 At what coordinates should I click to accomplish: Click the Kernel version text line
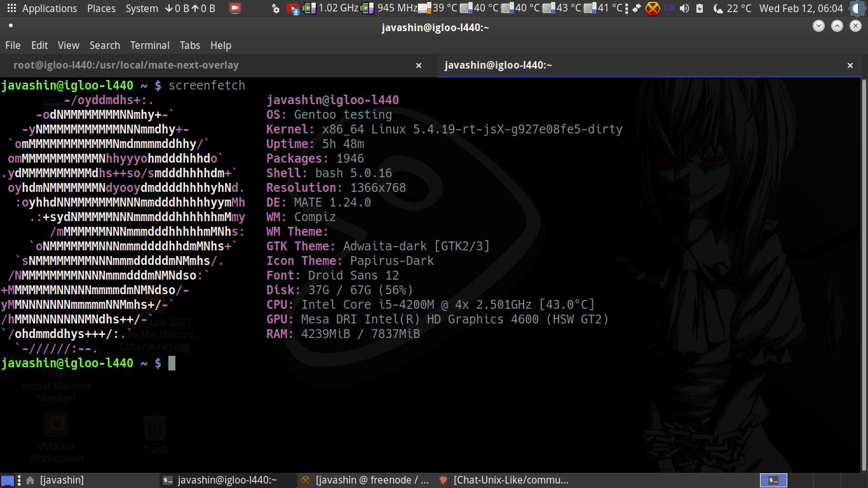pos(444,129)
